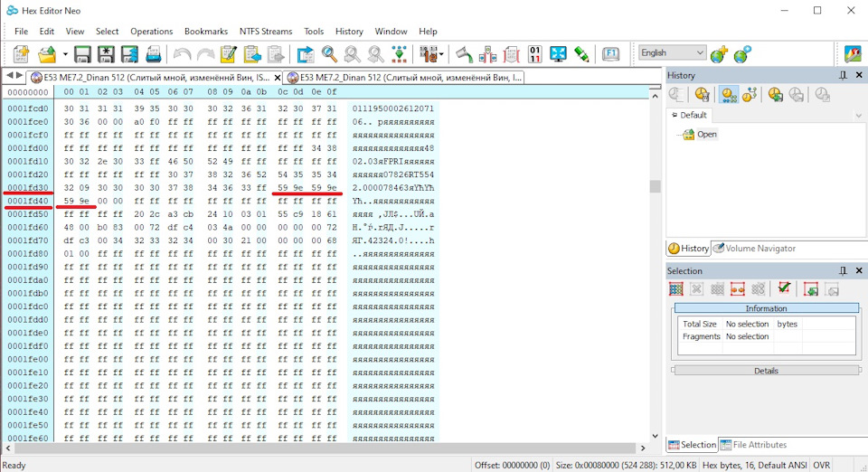Click the Fill bucket toolbar icon

coord(464,54)
